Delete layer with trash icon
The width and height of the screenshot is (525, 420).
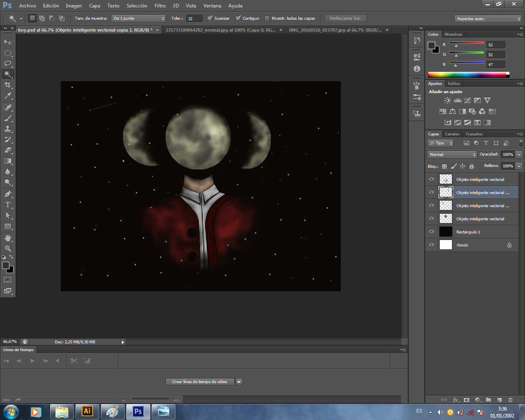[511, 399]
